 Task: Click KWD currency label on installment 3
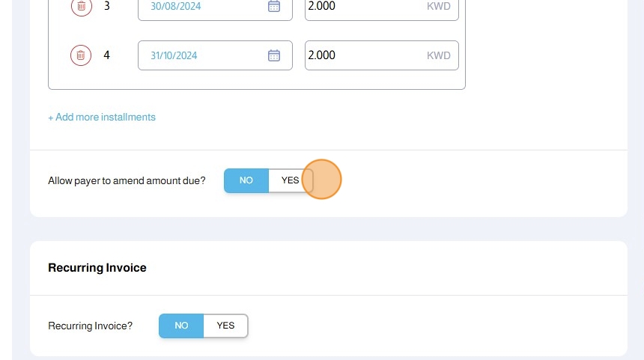pos(439,6)
